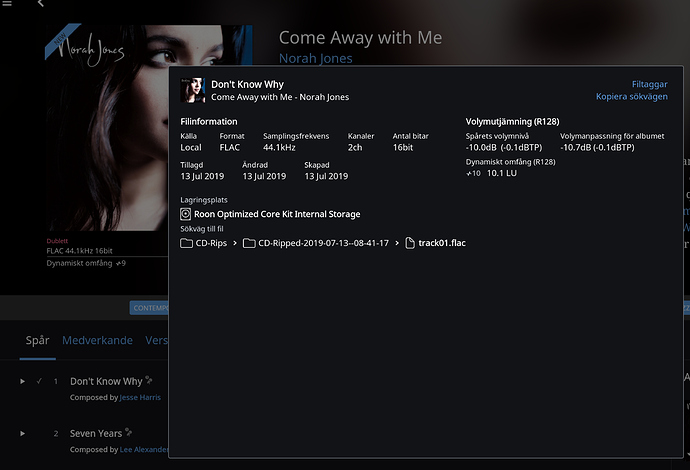Switch to the Medverkande tab
Image resolution: width=690 pixels, height=470 pixels.
coord(97,340)
